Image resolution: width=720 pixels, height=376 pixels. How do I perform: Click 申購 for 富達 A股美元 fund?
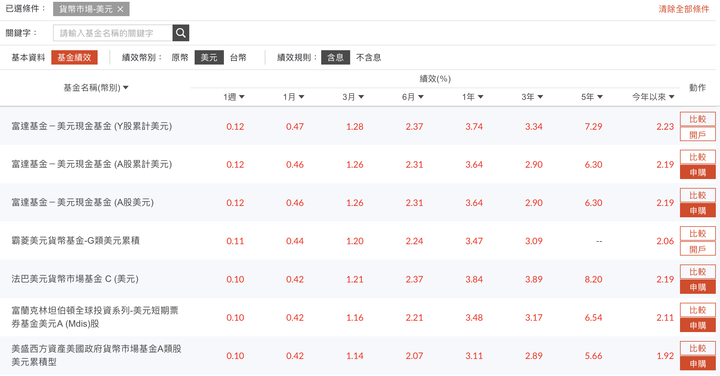(698, 211)
